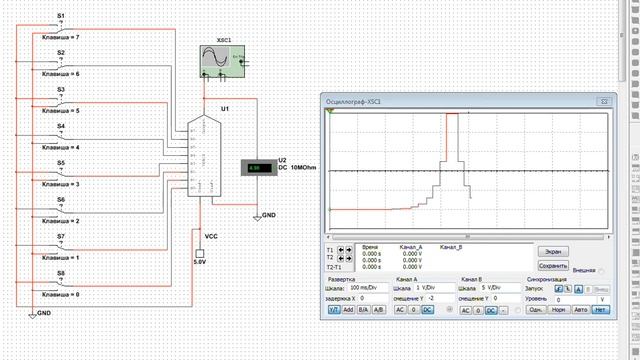
Task: Click the Channel B radio indicator
Action: click(518, 311)
